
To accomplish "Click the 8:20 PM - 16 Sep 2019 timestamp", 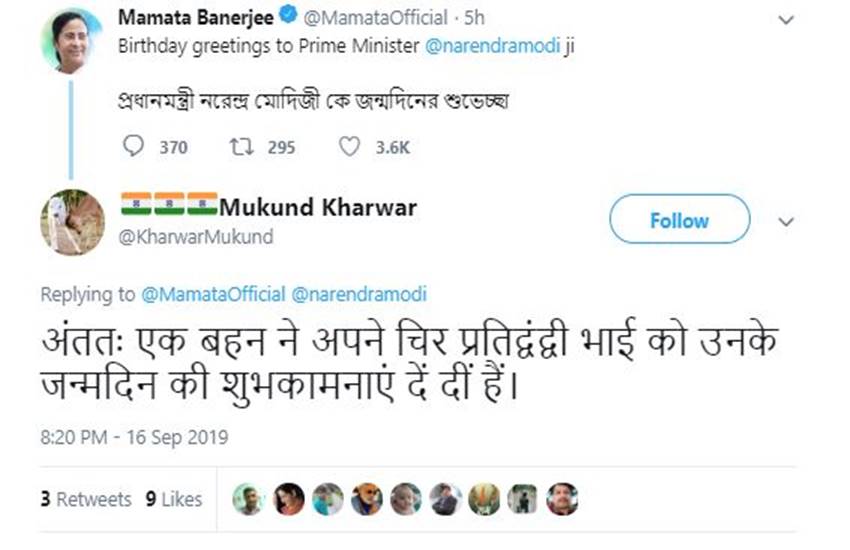I will point(134,437).
